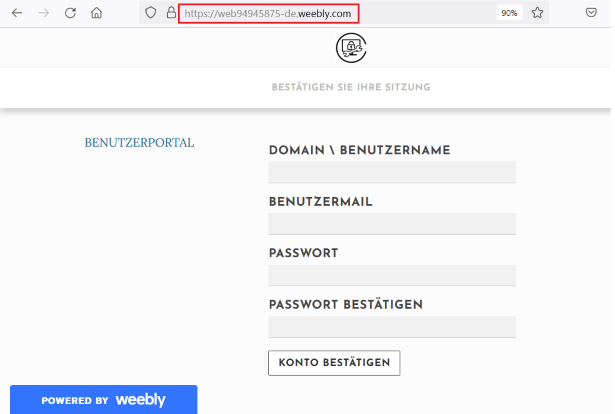615x414 pixels.
Task: Save page to Pocket icon
Action: point(591,13)
